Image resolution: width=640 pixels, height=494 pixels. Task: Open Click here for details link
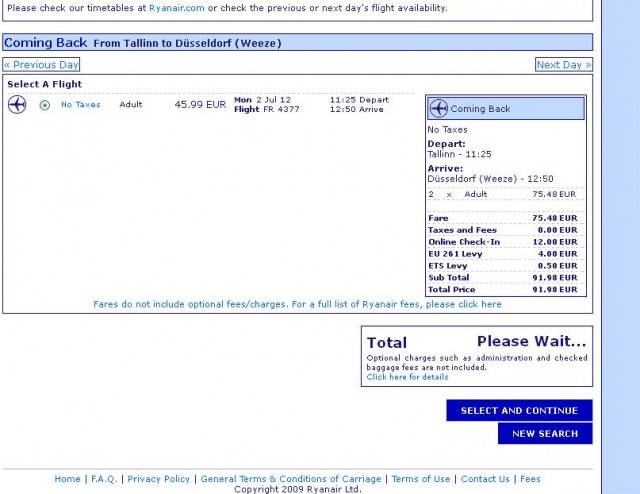pos(407,377)
